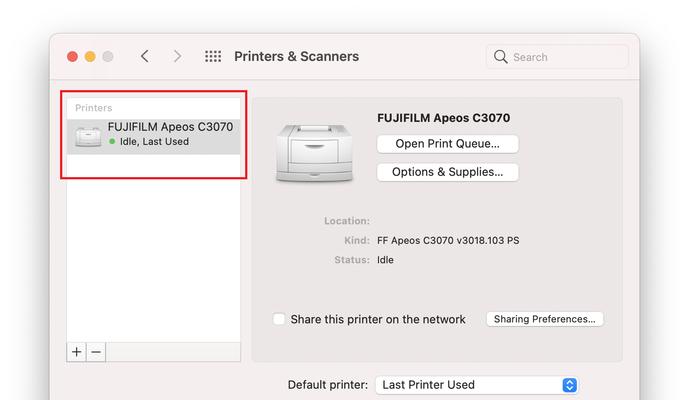689x400 pixels.
Task: Click the Printers list header
Action: (x=93, y=107)
